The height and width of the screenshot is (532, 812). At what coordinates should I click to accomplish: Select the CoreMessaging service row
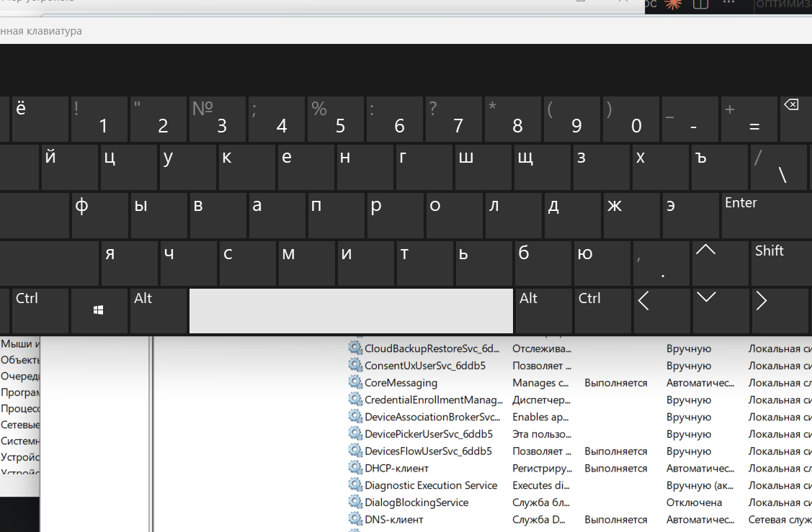click(x=580, y=382)
